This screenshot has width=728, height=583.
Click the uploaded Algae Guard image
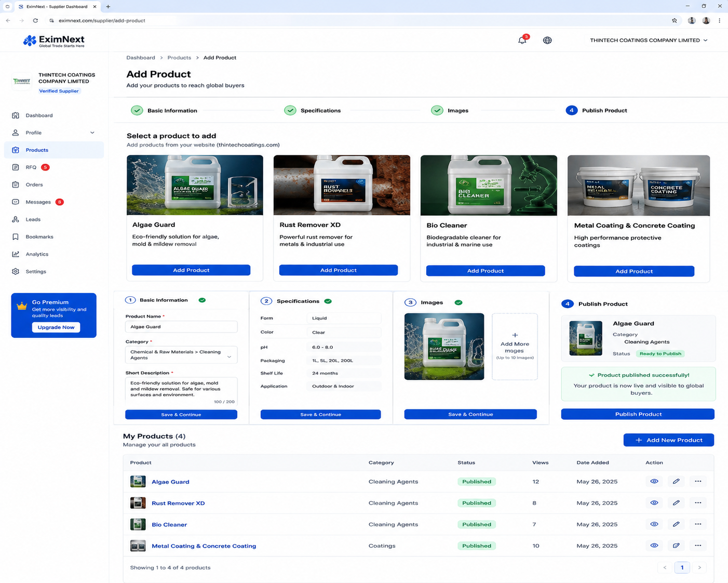(444, 347)
